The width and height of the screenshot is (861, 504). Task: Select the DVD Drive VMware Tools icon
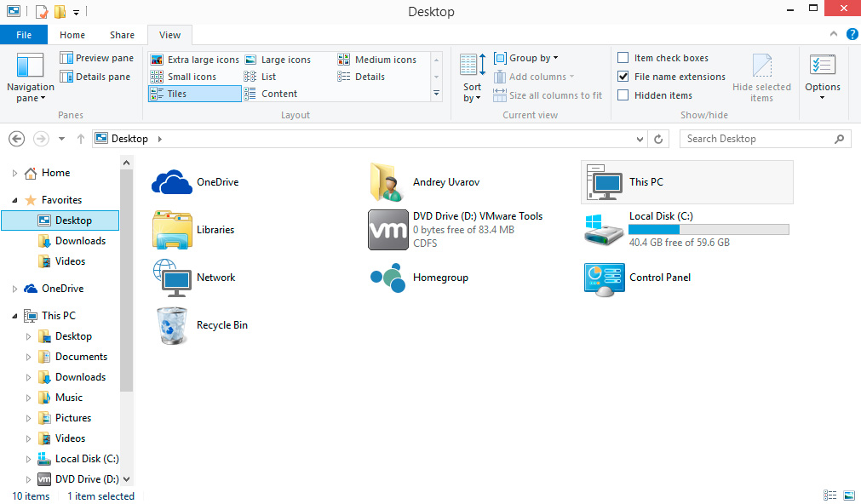point(388,230)
